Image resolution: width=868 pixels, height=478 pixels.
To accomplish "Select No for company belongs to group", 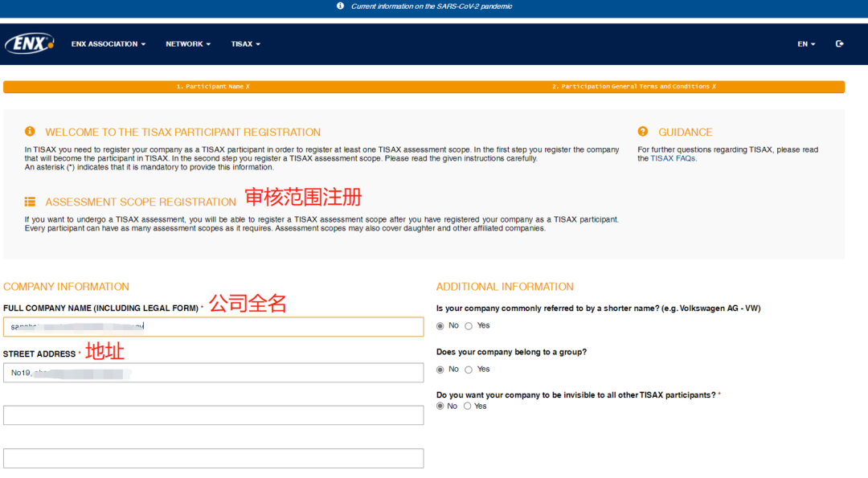I will pos(440,370).
